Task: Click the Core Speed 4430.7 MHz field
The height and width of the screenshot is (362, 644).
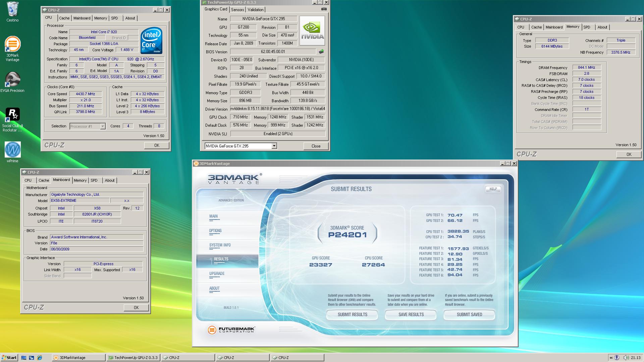Action: click(86, 94)
